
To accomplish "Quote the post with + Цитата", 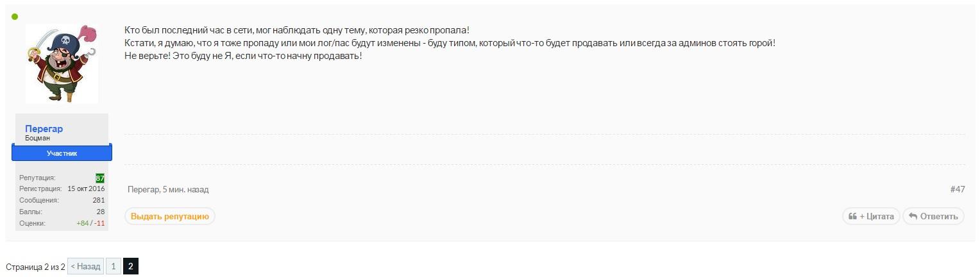I will 871,216.
